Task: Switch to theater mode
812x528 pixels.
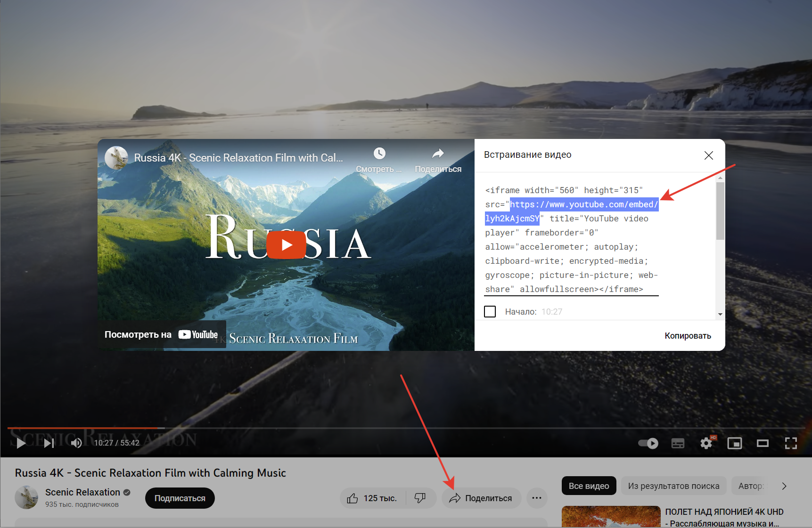Action: pyautogui.click(x=763, y=443)
